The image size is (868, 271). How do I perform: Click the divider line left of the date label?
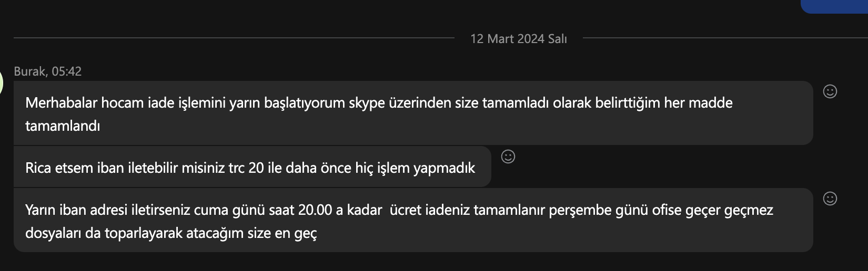234,38
